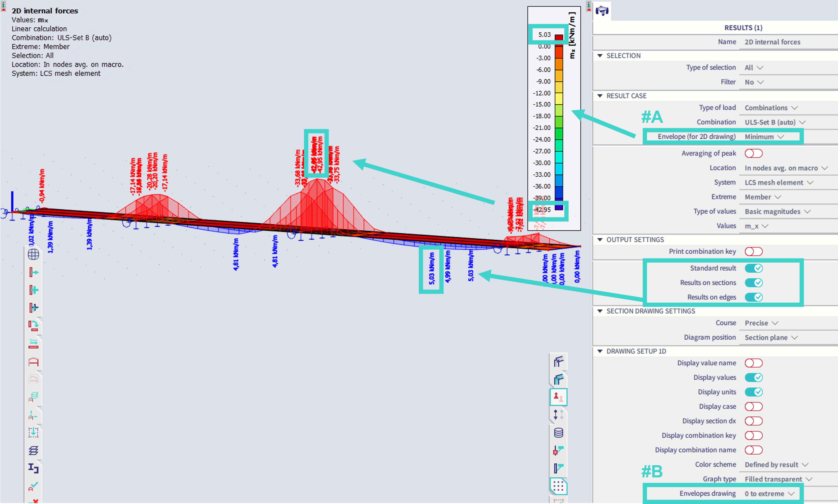Click the dark blue stacked layers icon

click(x=33, y=450)
